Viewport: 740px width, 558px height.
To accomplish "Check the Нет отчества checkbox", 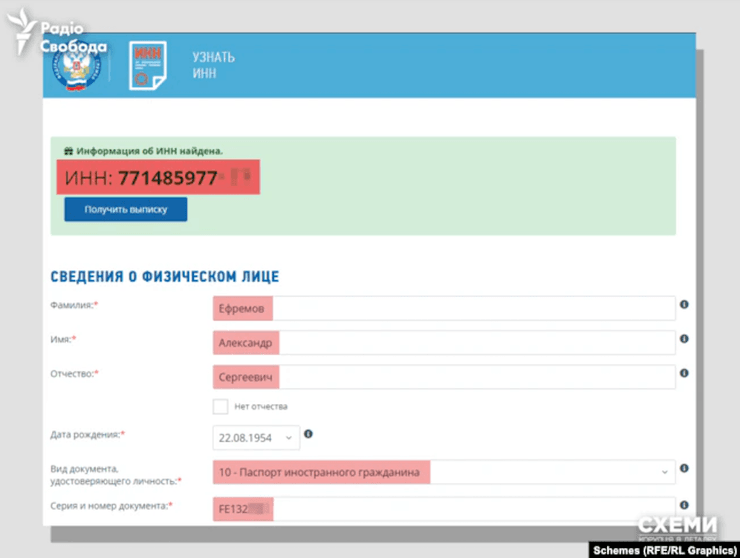I will point(220,406).
